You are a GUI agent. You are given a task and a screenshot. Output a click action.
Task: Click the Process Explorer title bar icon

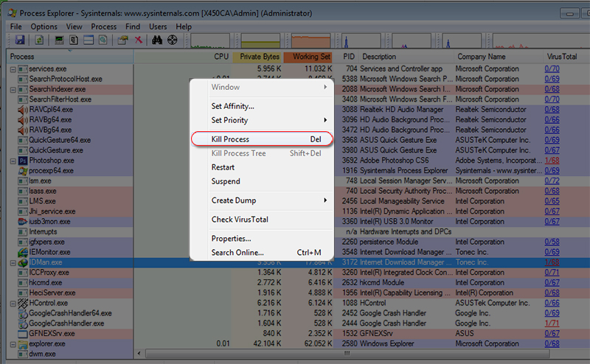12,13
